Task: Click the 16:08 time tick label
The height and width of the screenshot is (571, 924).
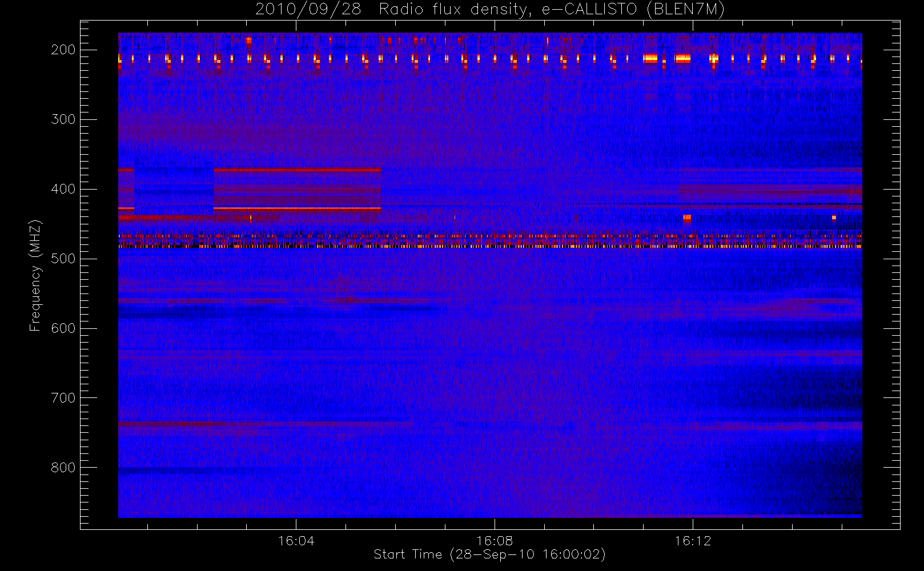Action: pos(495,541)
